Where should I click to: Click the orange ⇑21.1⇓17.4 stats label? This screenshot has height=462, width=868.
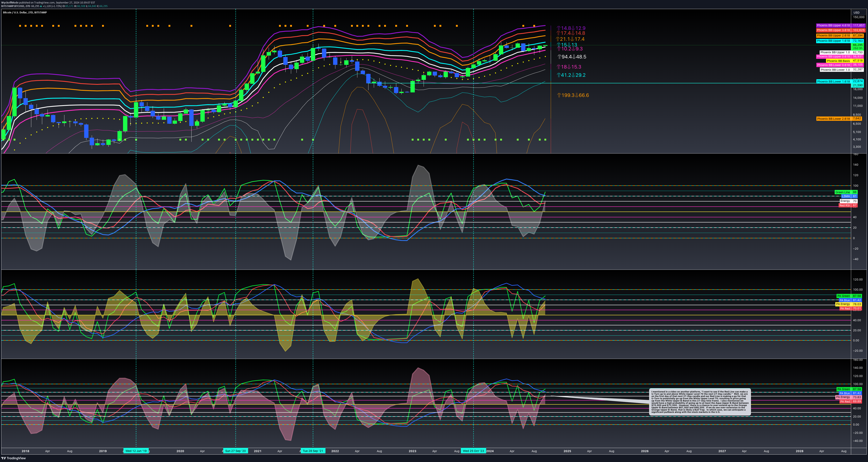click(x=570, y=39)
